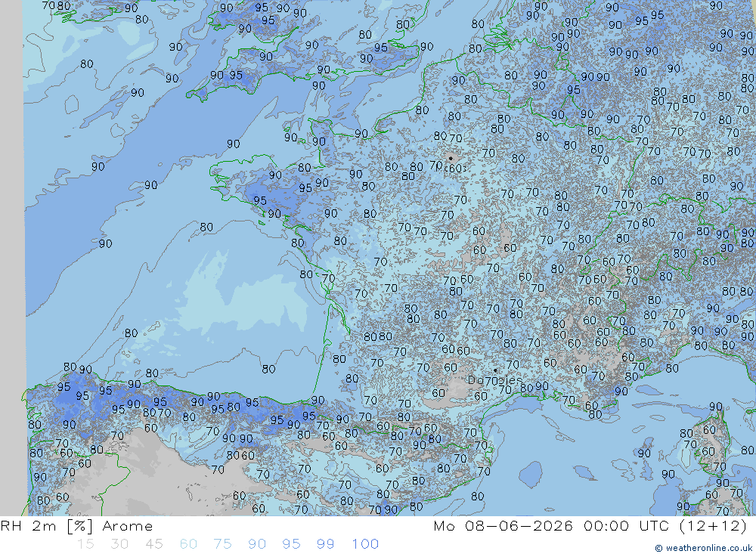This screenshot has height=554, width=756.
Task: Select the 95 value in the colour legend row
Action: [x=291, y=544]
